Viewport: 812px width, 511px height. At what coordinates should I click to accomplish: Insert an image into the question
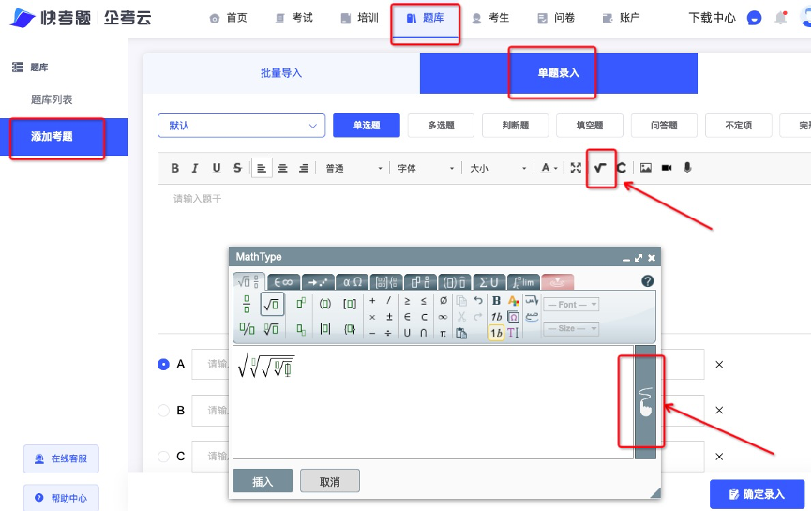[x=646, y=168]
